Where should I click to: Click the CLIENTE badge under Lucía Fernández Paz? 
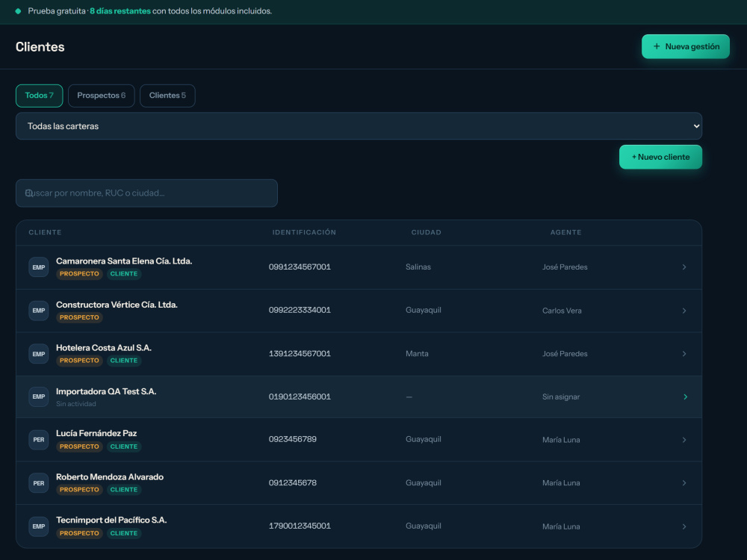click(x=124, y=447)
